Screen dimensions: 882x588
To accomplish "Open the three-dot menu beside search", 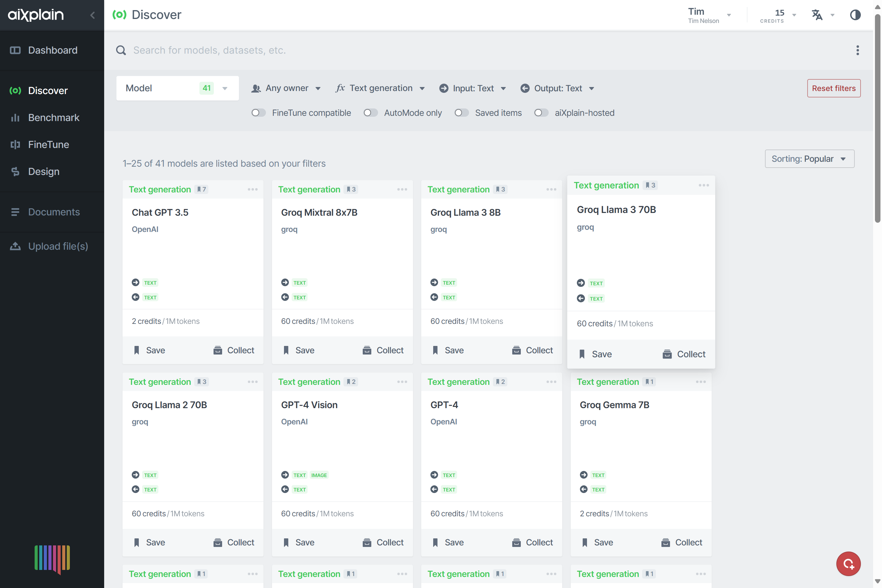I will 857,50.
